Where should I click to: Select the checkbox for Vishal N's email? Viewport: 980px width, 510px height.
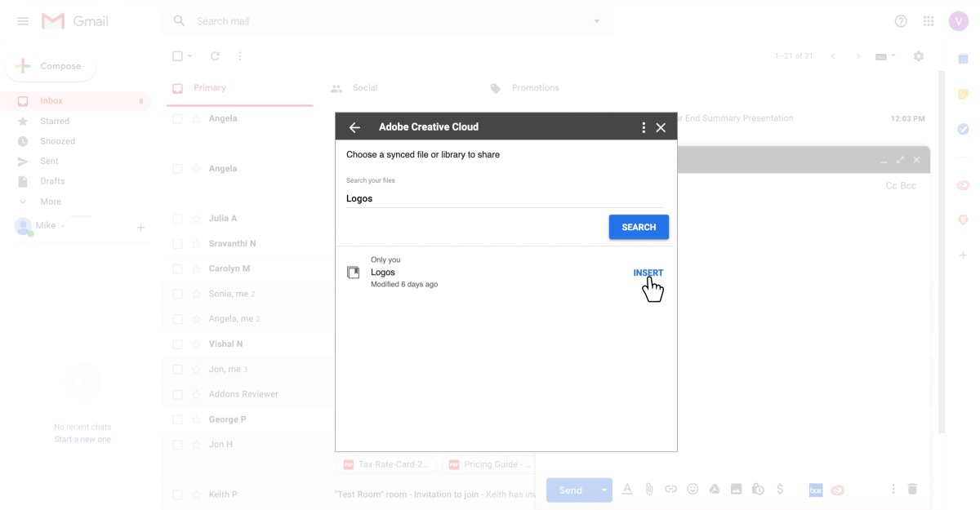(x=177, y=344)
